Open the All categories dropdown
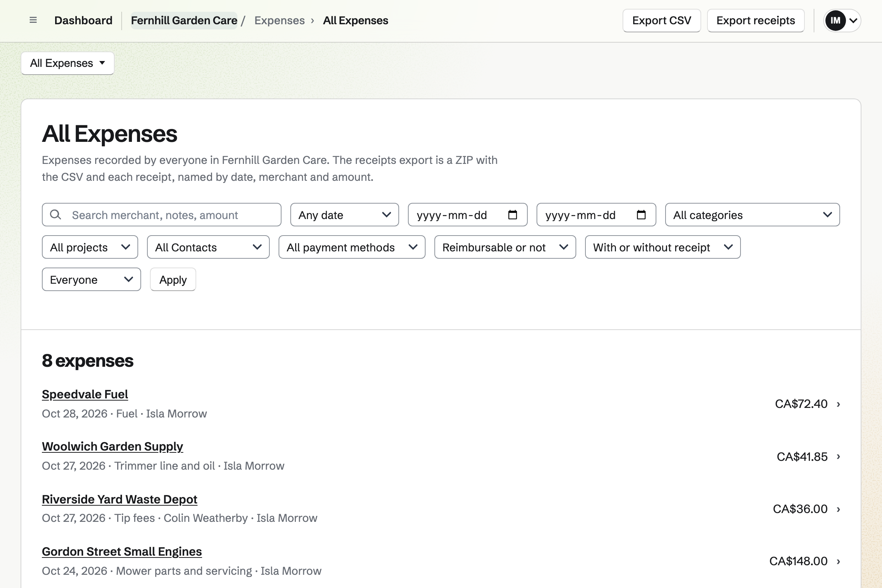The image size is (882, 588). 752,215
